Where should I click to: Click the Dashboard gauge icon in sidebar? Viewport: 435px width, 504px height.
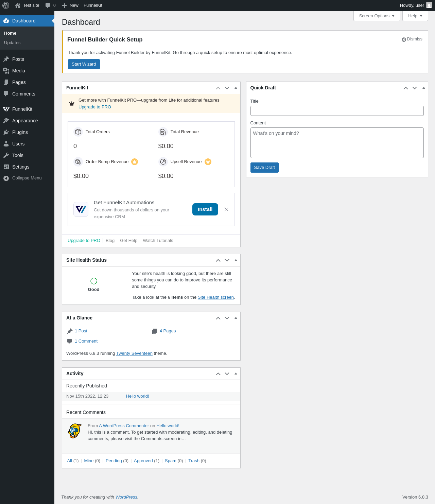pos(6,21)
